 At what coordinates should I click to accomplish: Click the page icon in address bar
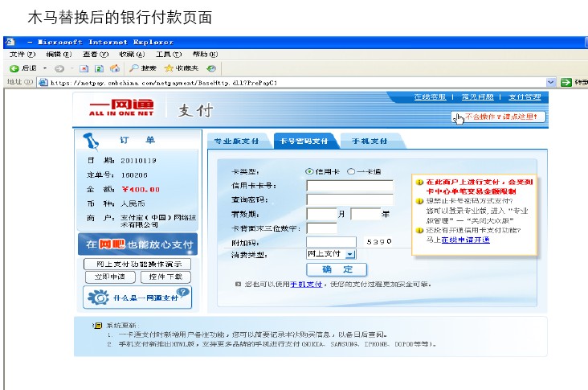coord(43,82)
